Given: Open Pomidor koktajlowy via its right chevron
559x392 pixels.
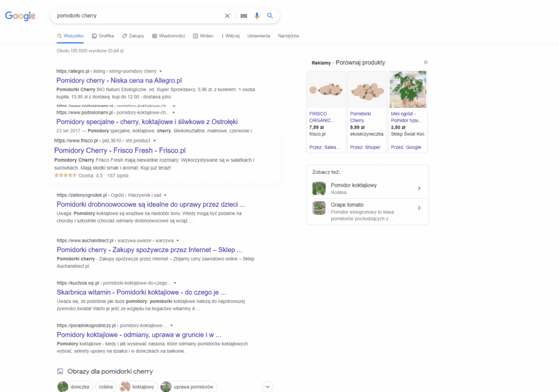Looking at the screenshot, I should pos(419,188).
